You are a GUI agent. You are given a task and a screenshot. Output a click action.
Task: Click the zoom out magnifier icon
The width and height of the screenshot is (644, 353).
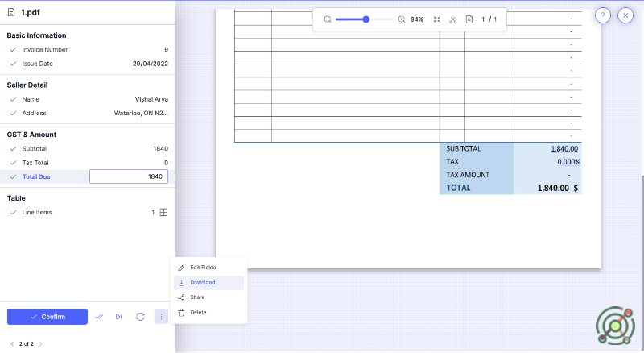(x=328, y=19)
